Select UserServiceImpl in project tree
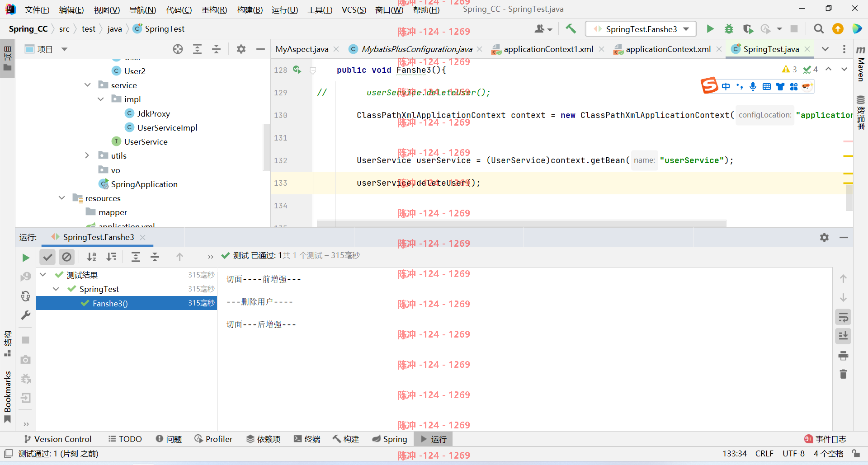The width and height of the screenshot is (868, 465). point(167,127)
